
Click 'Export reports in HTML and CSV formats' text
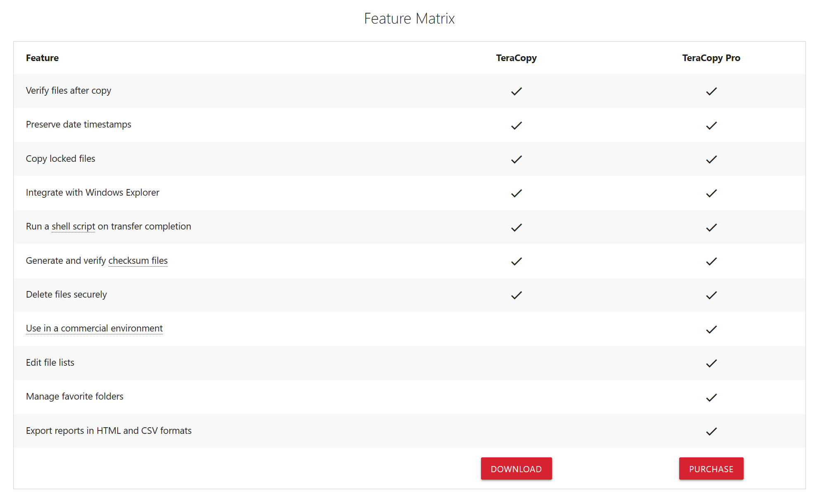point(109,431)
